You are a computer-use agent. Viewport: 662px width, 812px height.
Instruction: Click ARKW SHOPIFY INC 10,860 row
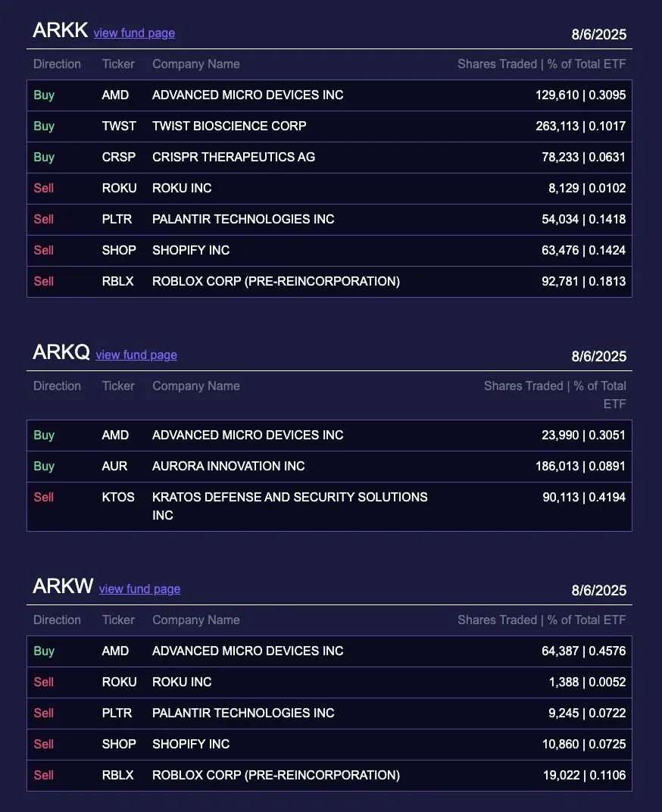point(329,745)
